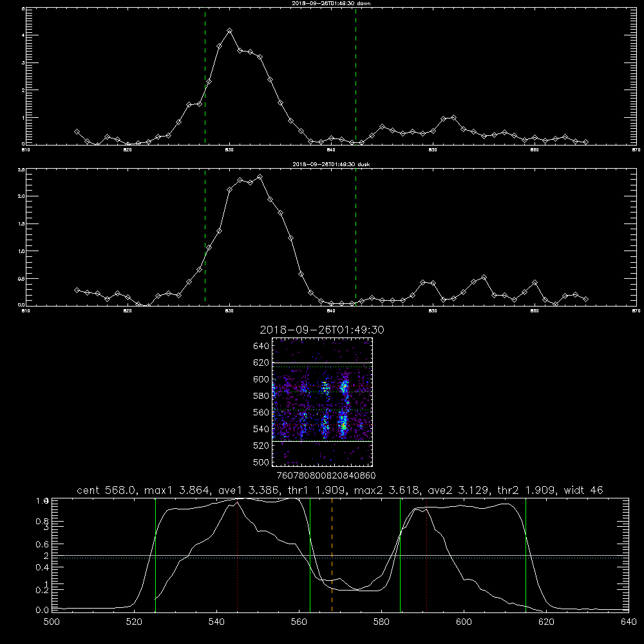Click the right green dashed line in the dawn plot

[355, 77]
